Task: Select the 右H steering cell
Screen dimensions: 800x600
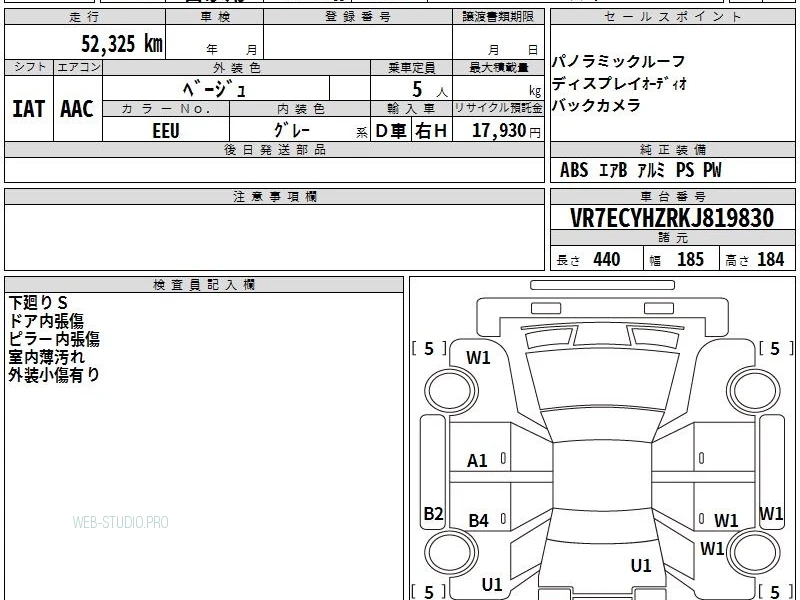Action: coord(432,131)
